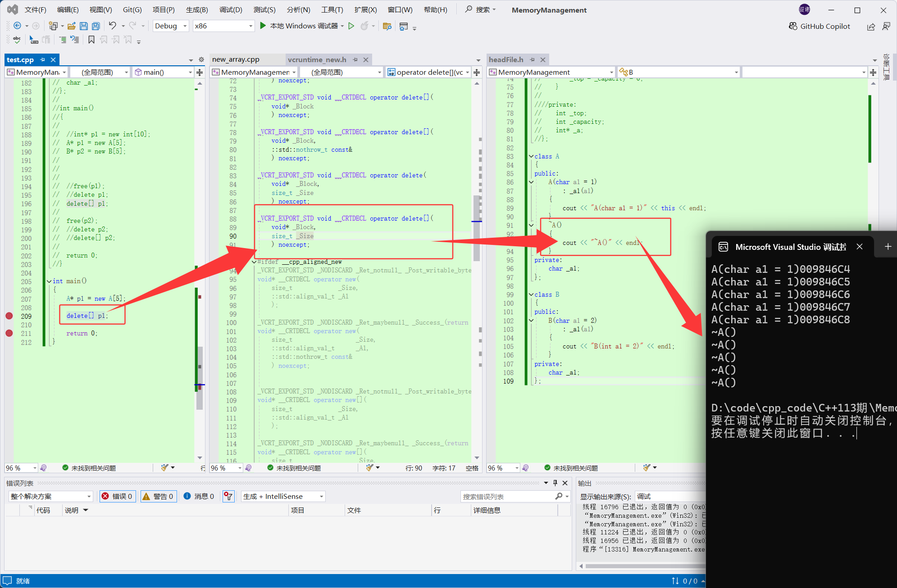Toggle the Errors 0 filter button
The width and height of the screenshot is (897, 588).
(x=117, y=496)
